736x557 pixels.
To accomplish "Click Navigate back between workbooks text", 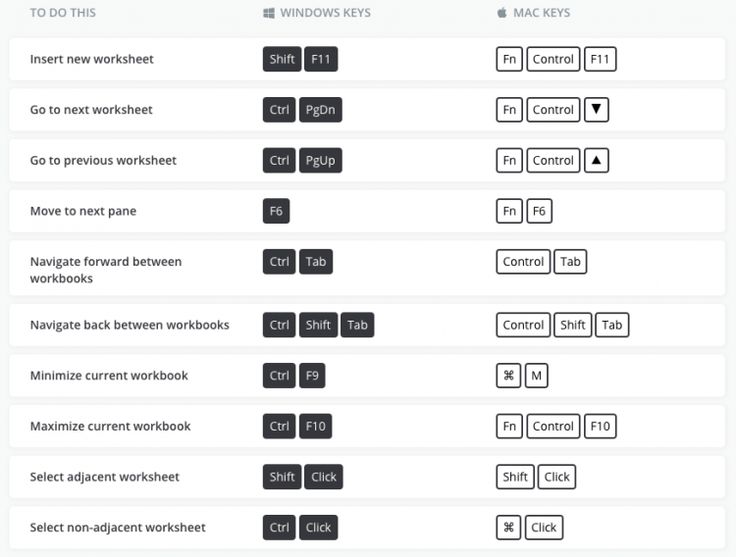I will [x=130, y=325].
